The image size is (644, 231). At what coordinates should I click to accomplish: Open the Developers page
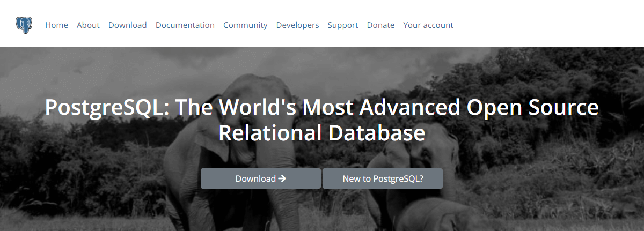pyautogui.click(x=297, y=25)
